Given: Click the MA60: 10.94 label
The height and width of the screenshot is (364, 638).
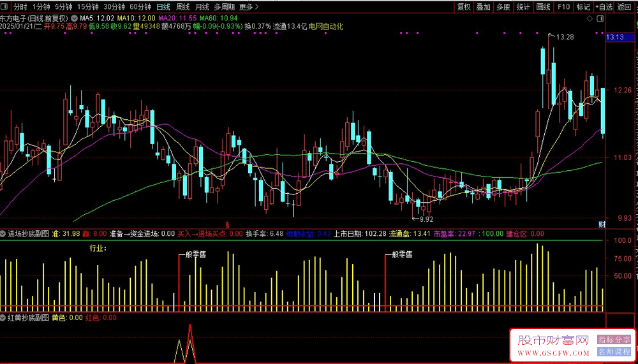Looking at the screenshot, I should click(218, 18).
